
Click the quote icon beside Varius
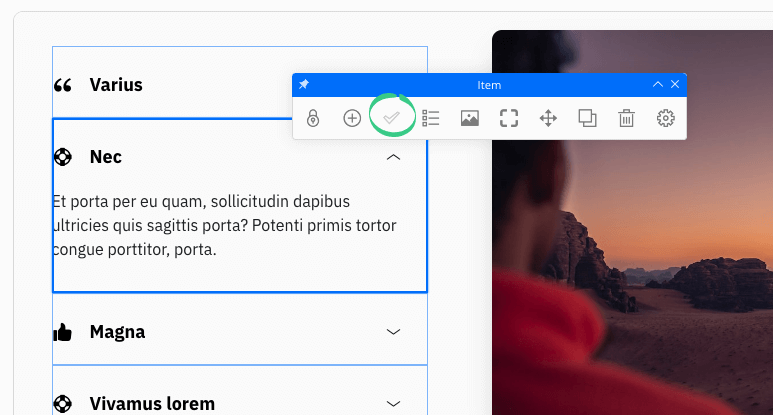(63, 85)
